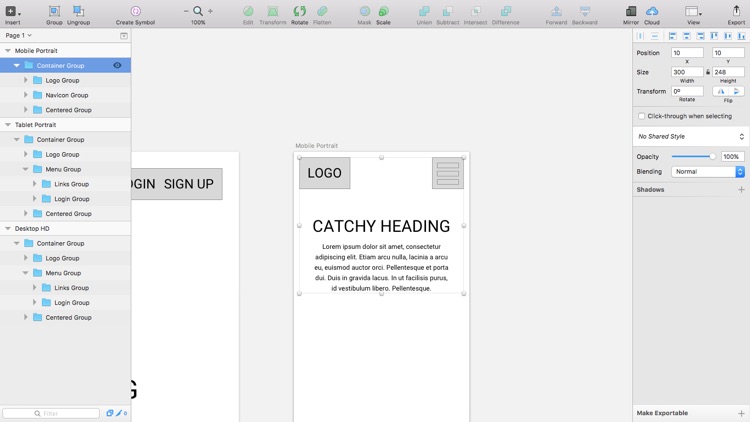Expand the Navicon Group layer
The image size is (750, 422).
(26, 95)
